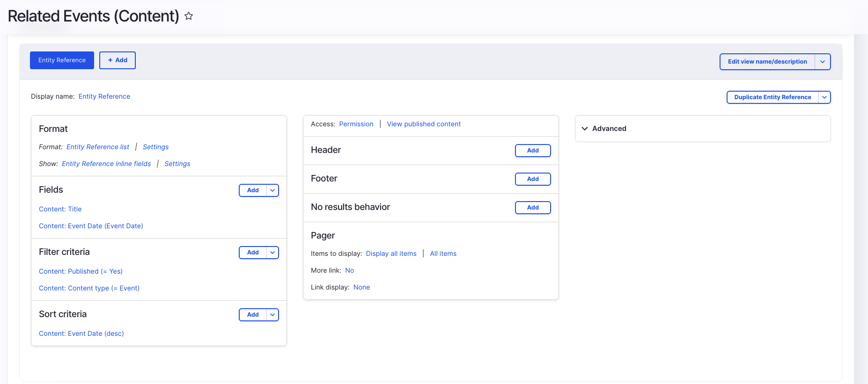This screenshot has width=868, height=384.
Task: Open the Filter criteria Add dropdown arrow
Action: click(272, 253)
